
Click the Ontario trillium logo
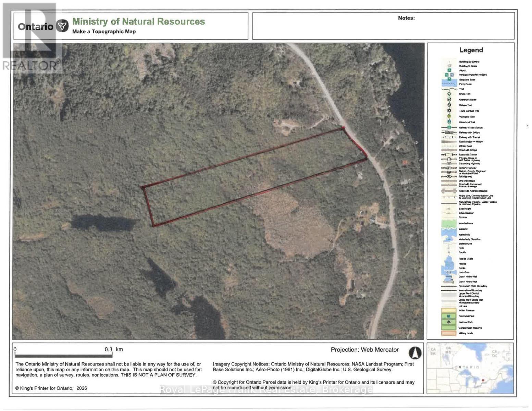[62, 26]
